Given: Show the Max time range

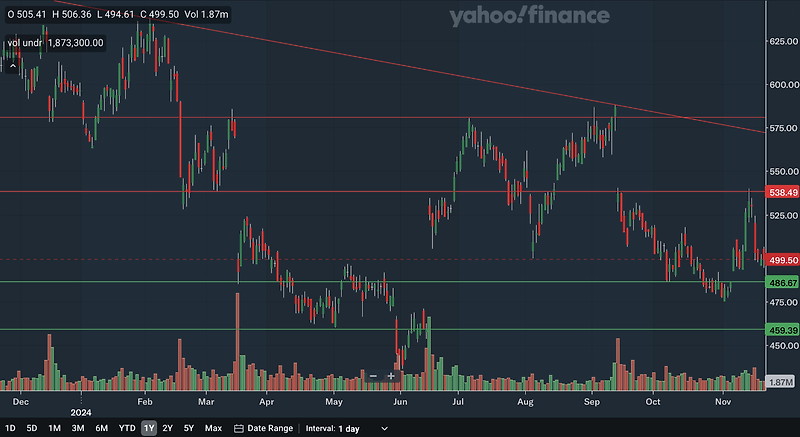Looking at the screenshot, I should click(x=213, y=428).
